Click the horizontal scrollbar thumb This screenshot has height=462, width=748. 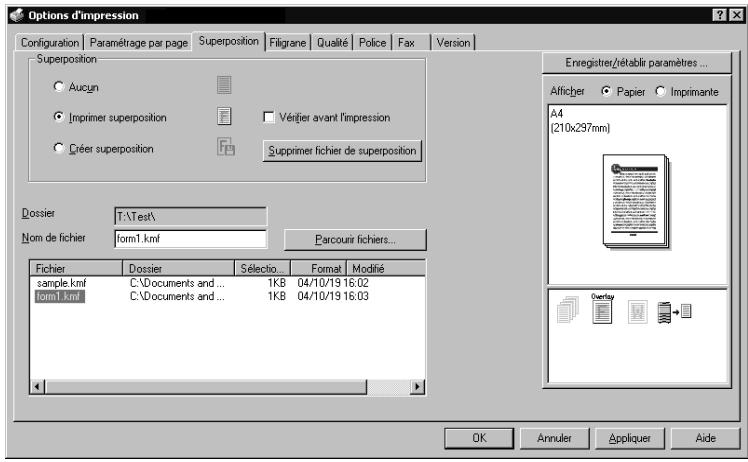point(206,387)
